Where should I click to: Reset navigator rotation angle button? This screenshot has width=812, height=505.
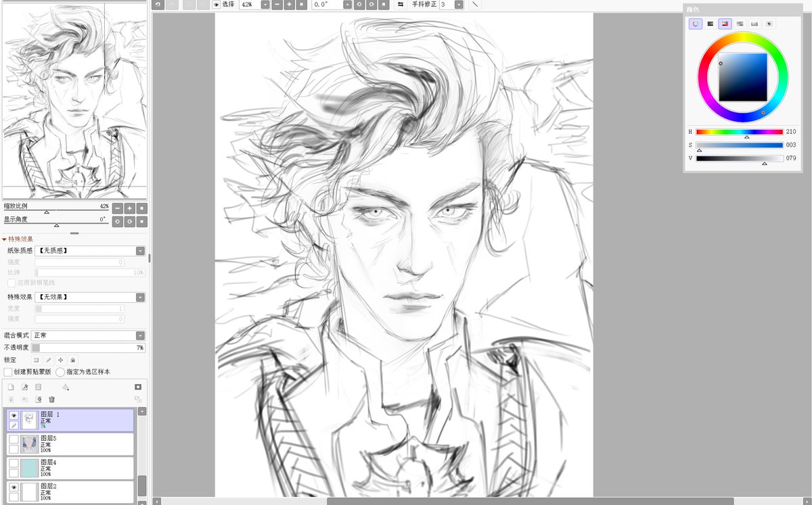pyautogui.click(x=141, y=222)
